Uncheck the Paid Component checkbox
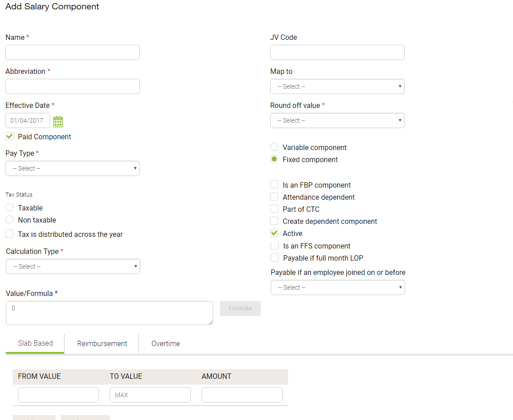The height and width of the screenshot is (420, 513). point(9,136)
